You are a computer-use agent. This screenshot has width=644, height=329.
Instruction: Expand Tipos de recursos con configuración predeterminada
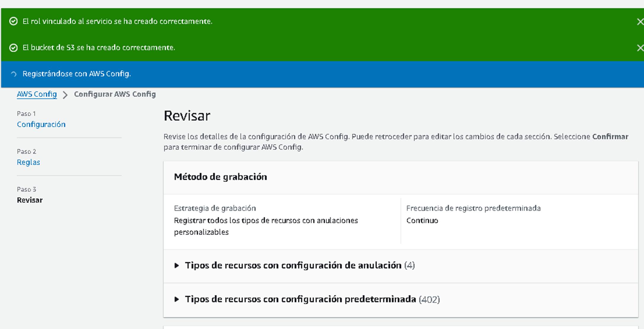click(300, 299)
